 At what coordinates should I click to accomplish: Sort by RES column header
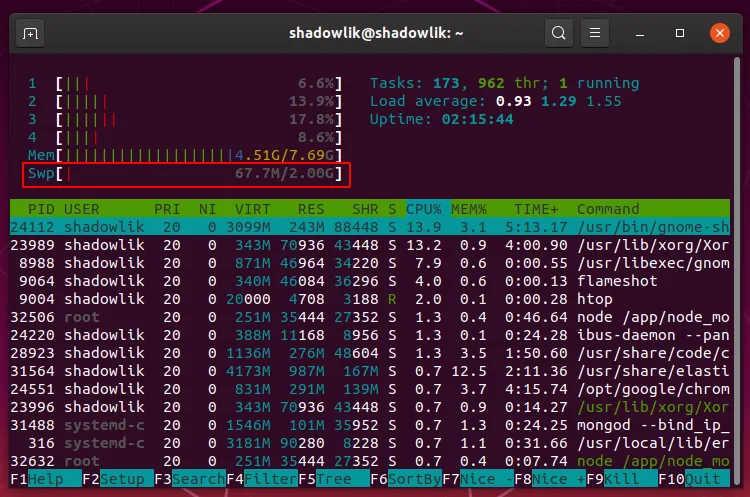pyautogui.click(x=311, y=209)
